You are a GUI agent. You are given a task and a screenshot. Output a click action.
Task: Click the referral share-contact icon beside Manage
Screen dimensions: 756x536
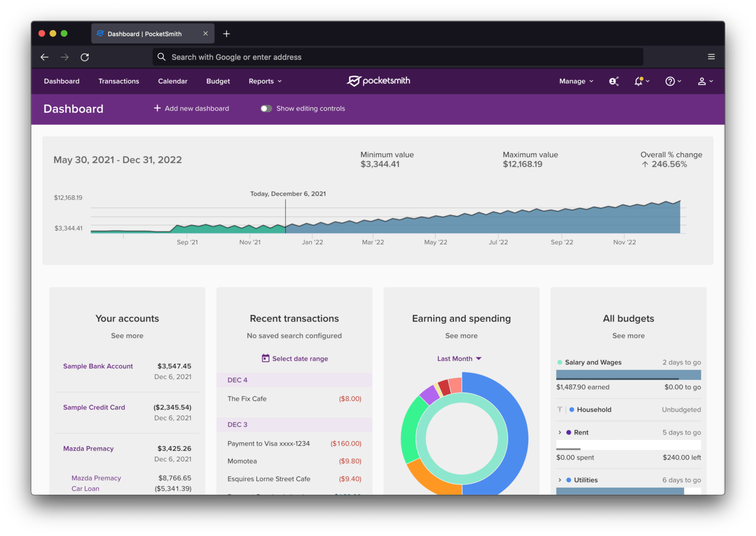613,81
